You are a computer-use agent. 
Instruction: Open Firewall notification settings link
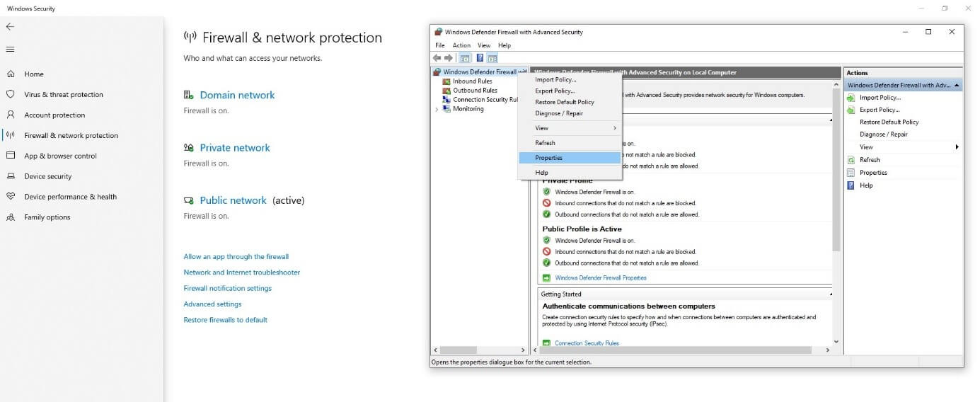click(x=228, y=289)
